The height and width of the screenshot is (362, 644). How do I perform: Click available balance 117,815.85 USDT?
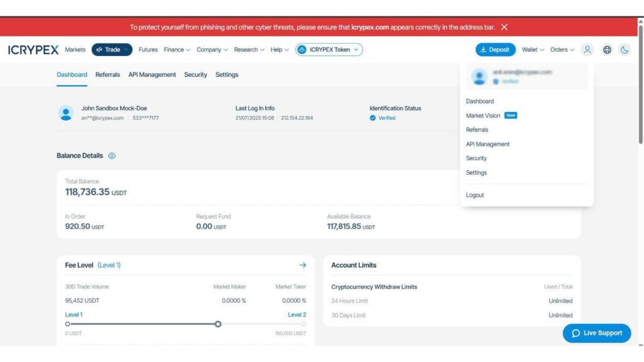tap(351, 226)
